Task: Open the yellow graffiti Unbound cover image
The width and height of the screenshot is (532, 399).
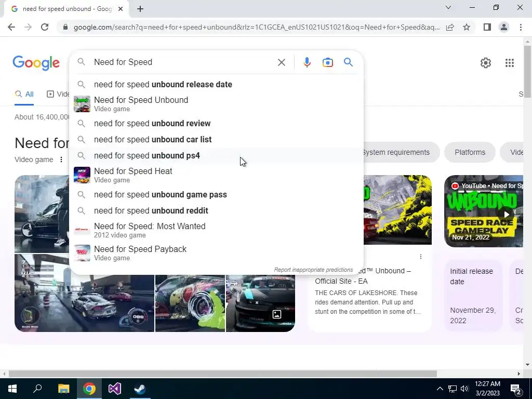Action: pos(397,210)
